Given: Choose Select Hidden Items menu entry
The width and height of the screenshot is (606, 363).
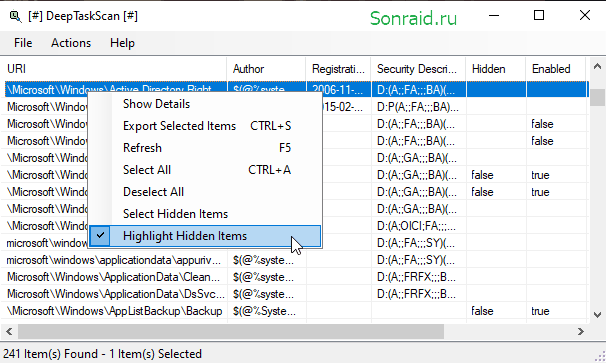Looking at the screenshot, I should [205, 214].
